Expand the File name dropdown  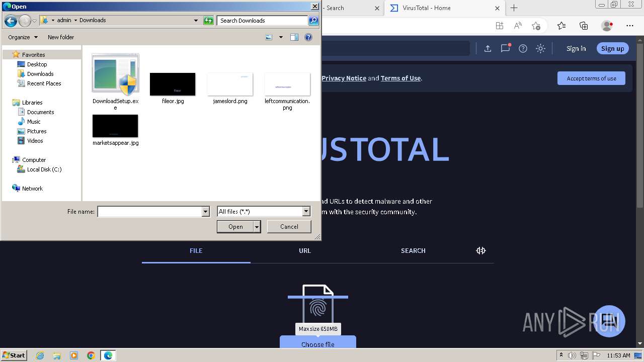click(x=205, y=212)
